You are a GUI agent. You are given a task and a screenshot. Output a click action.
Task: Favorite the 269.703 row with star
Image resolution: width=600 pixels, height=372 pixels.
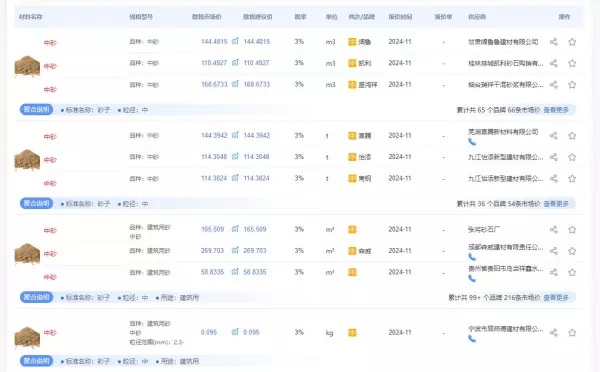click(572, 251)
